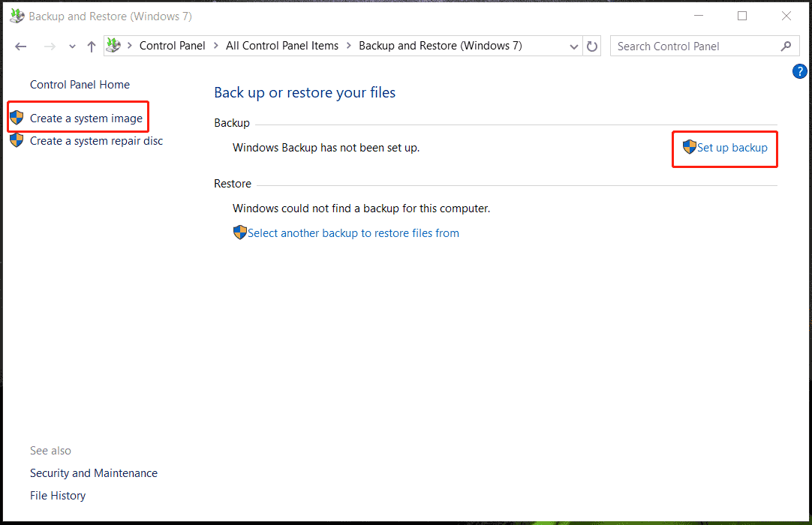
Task: Expand the chevron after All Control Panel Items
Action: tap(348, 46)
